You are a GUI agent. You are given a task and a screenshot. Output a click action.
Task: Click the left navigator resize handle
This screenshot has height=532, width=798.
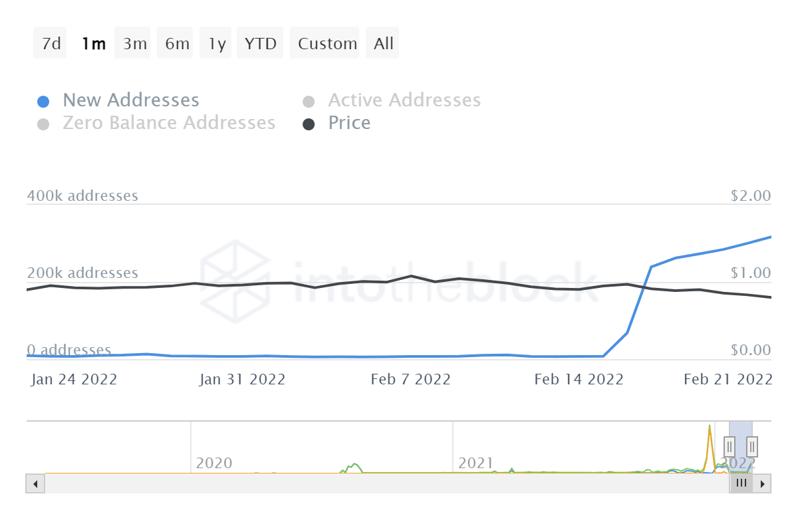pyautogui.click(x=730, y=446)
